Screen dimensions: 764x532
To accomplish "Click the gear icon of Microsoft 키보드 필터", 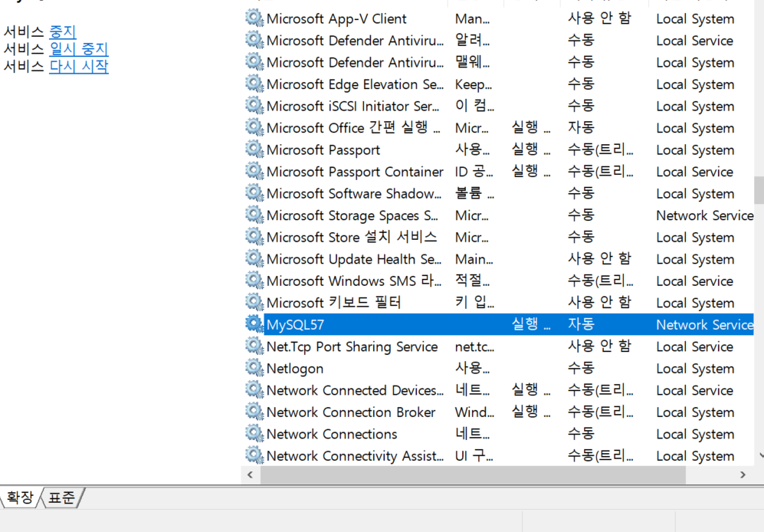I will (x=254, y=302).
